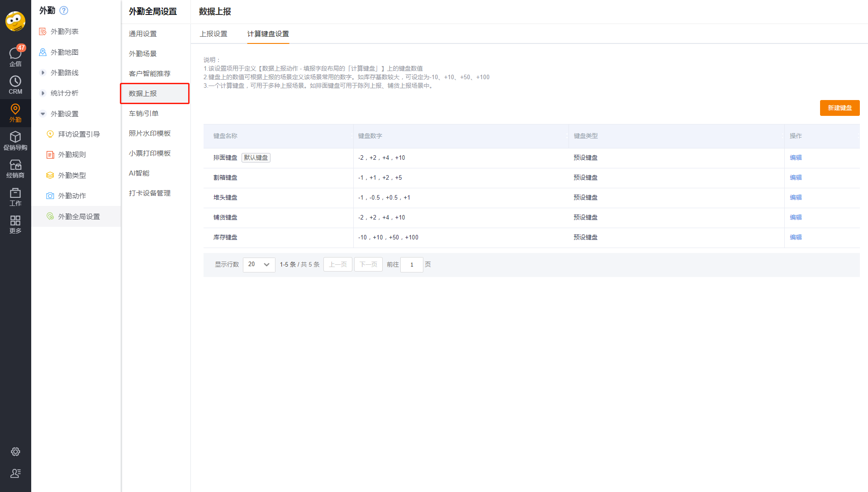Click the 新建键盘 button
Image resolution: width=868 pixels, height=492 pixels.
[x=840, y=108]
